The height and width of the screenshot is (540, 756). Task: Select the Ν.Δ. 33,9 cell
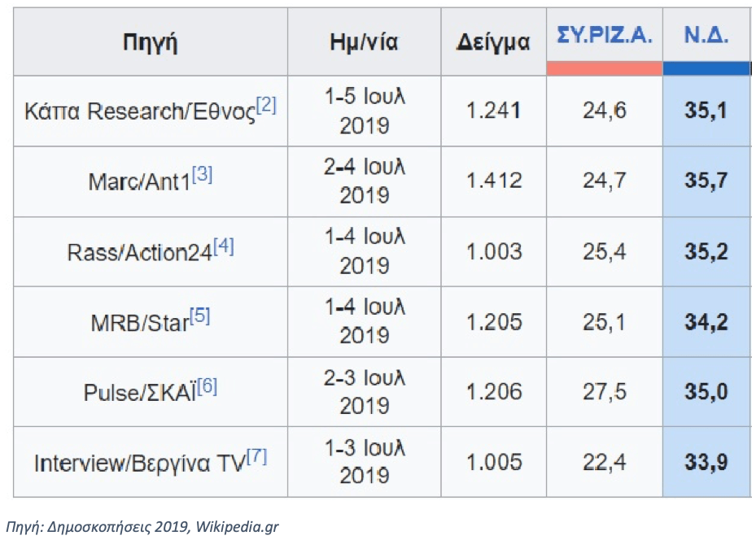coord(707,462)
